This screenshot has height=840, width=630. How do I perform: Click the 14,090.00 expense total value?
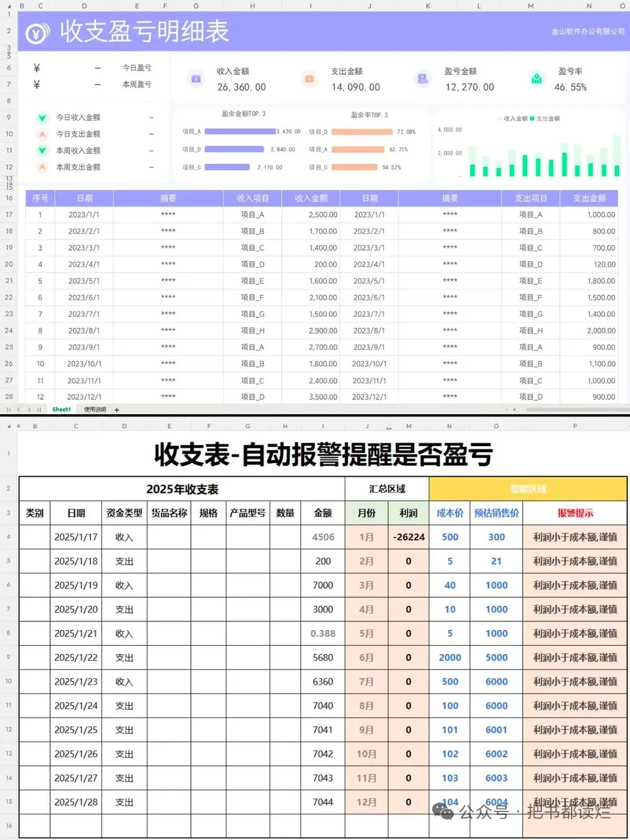pos(356,87)
